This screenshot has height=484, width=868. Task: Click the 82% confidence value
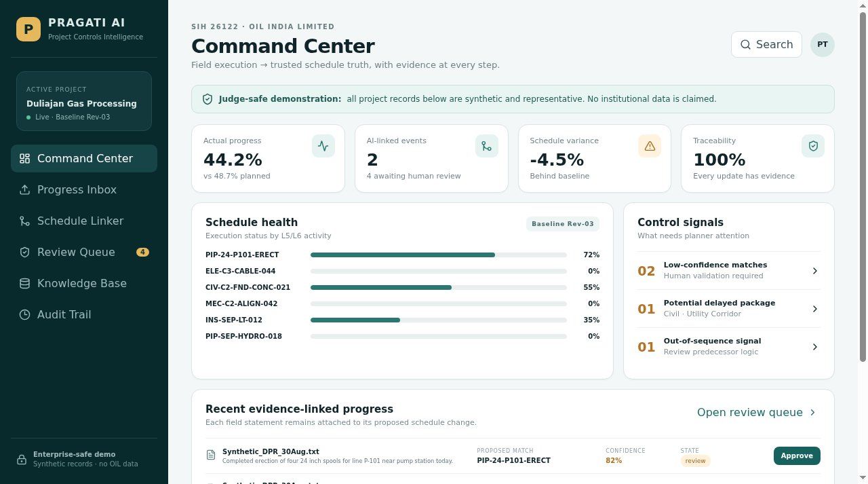[x=614, y=461]
